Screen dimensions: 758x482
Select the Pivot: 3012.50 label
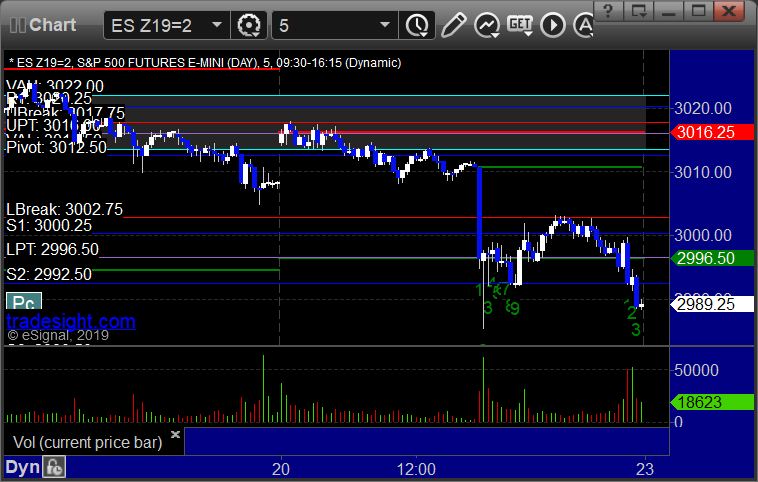pyautogui.click(x=56, y=147)
